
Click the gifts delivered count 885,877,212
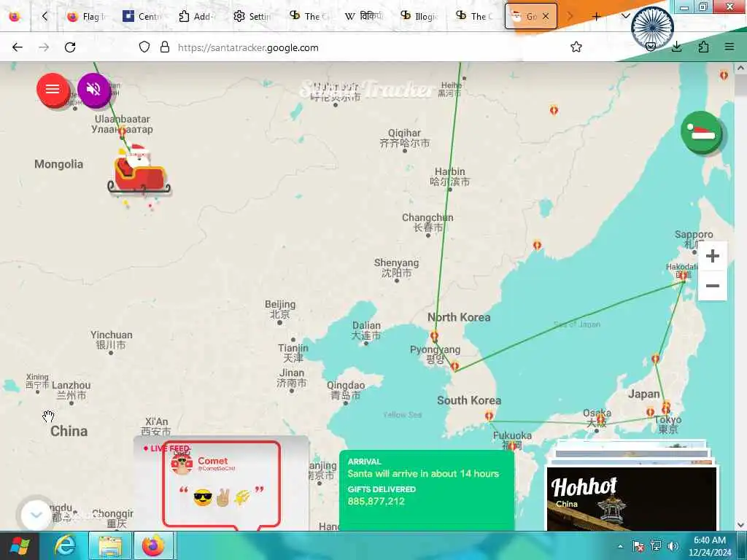point(376,502)
